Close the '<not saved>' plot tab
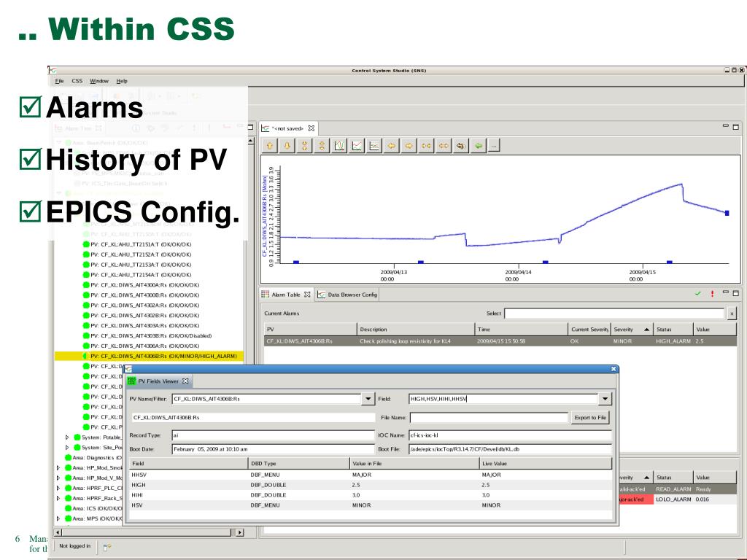Screen dimensions: 747x560 (311, 128)
